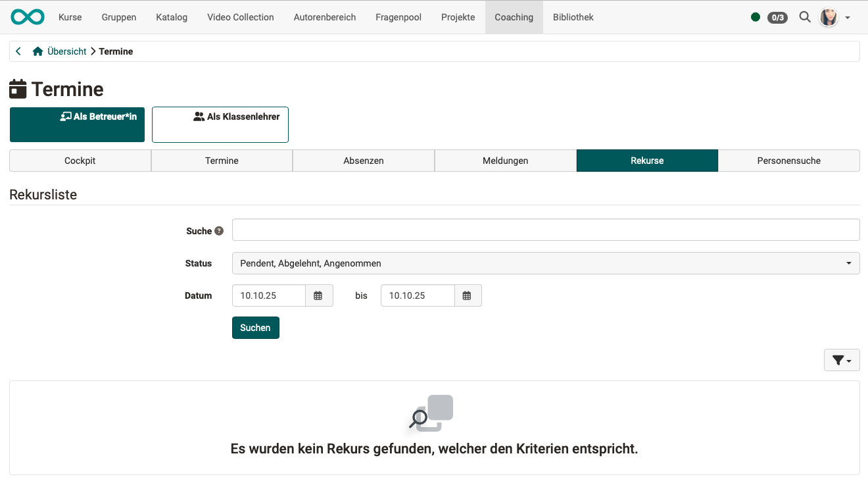Select the Als Betreuer*in role

pos(77,124)
